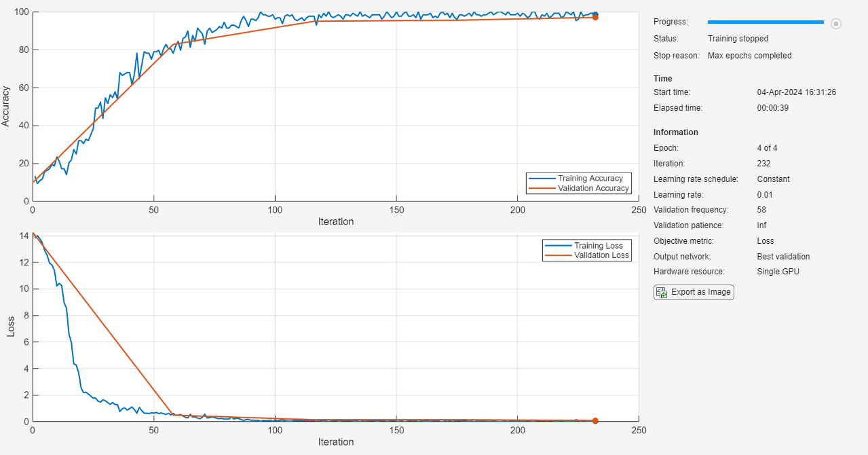Image resolution: width=868 pixels, height=455 pixels.
Task: Click the Loss y-axis label
Action: 11,328
